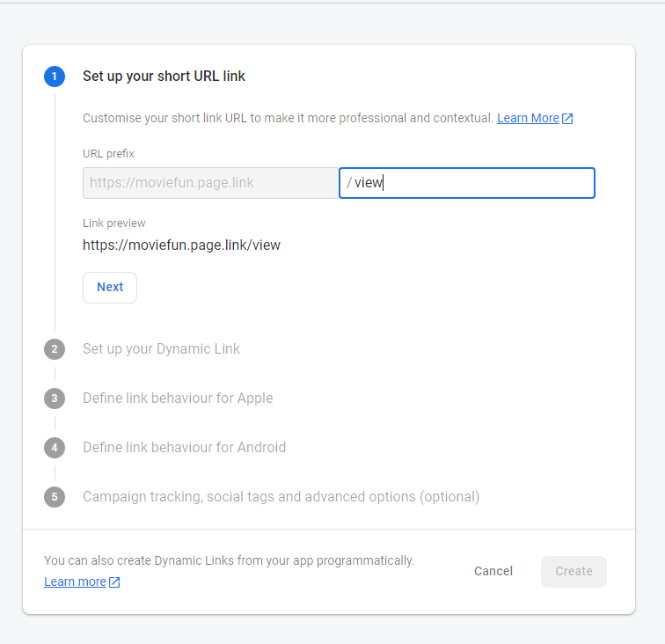Expand 'Set up your Dynamic Link' step
This screenshot has height=644, width=665.
161,349
